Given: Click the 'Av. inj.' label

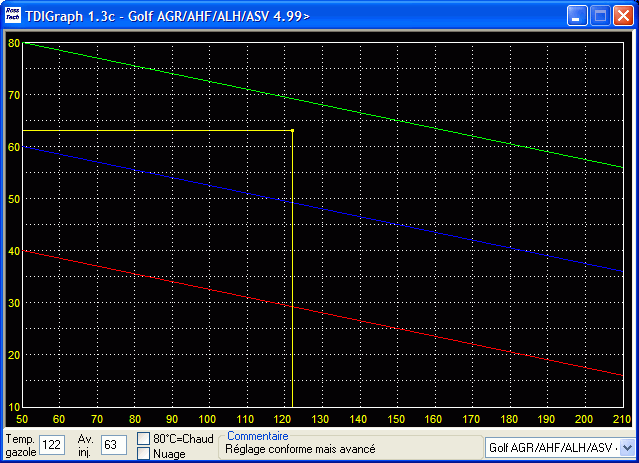Looking at the screenshot, I should coord(86,445).
